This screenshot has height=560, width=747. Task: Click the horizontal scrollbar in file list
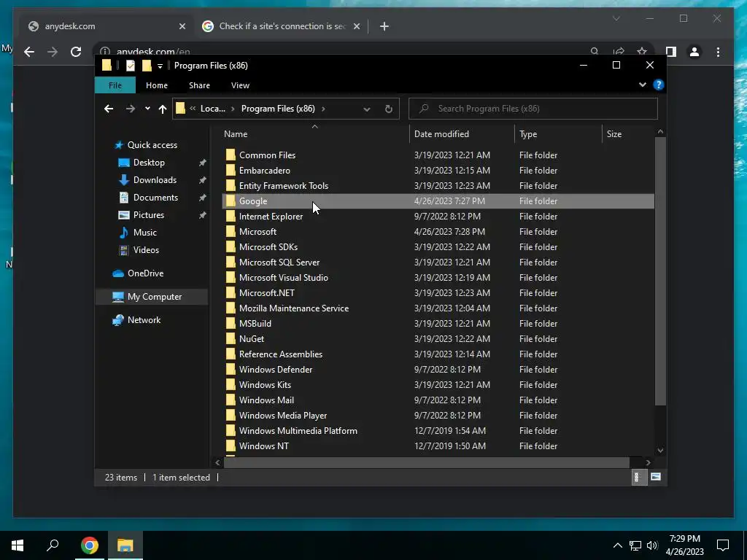point(426,462)
